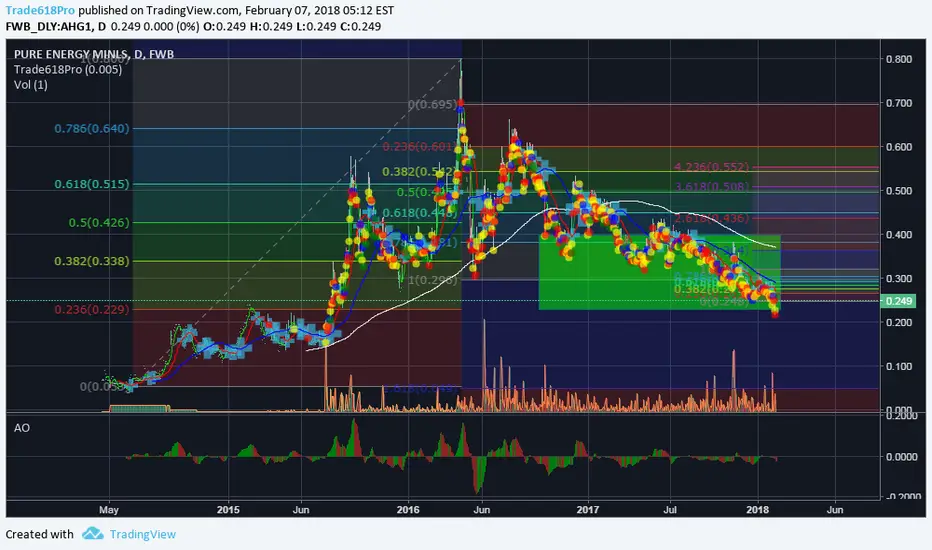Click the red 0.236(0.229) Fibonacci label

coord(92,310)
